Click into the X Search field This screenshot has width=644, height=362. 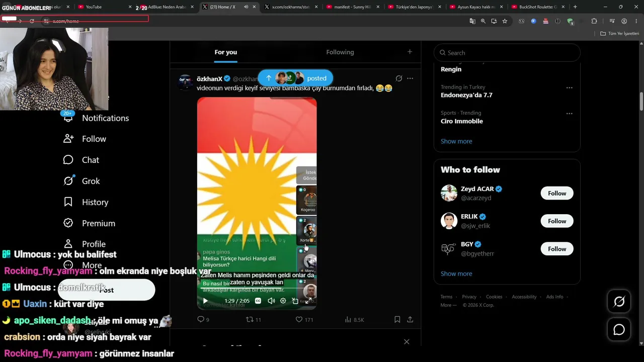[507, 53]
